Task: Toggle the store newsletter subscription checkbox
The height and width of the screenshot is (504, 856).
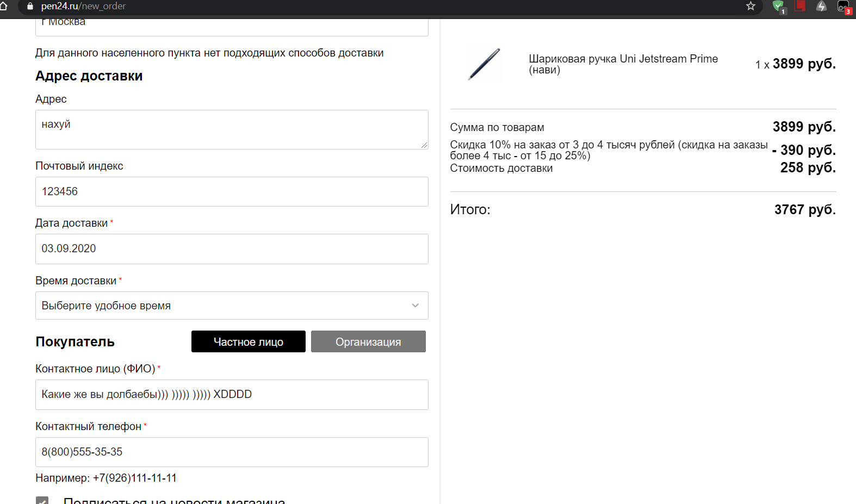Action: (42, 500)
